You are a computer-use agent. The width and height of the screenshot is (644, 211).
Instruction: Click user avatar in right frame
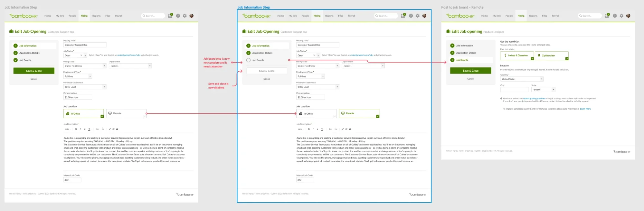tap(628, 16)
